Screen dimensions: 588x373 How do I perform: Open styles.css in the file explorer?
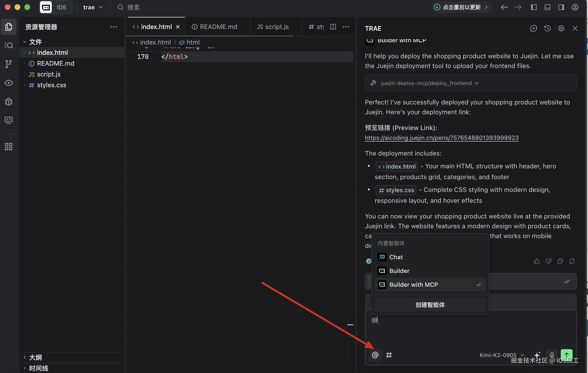click(72, 85)
